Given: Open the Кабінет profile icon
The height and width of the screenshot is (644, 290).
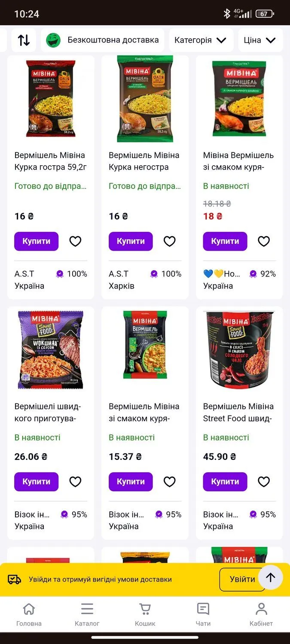Looking at the screenshot, I should 261,614.
